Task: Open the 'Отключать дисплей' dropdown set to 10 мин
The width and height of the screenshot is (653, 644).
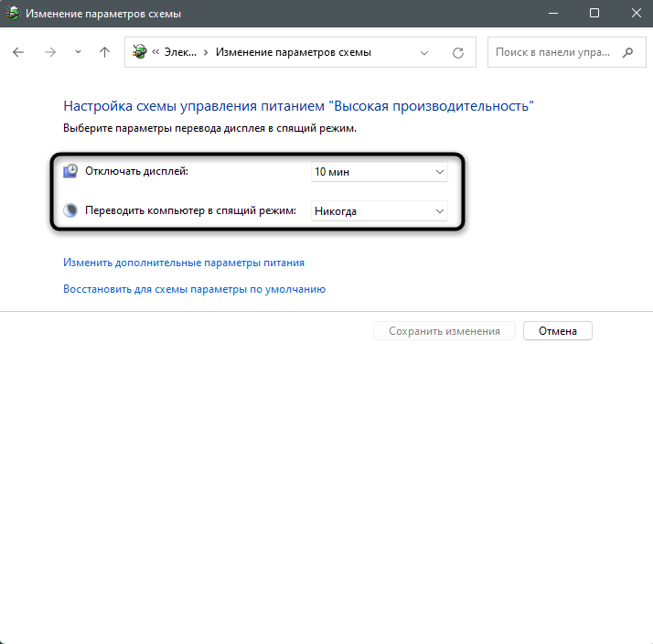Action: click(379, 172)
